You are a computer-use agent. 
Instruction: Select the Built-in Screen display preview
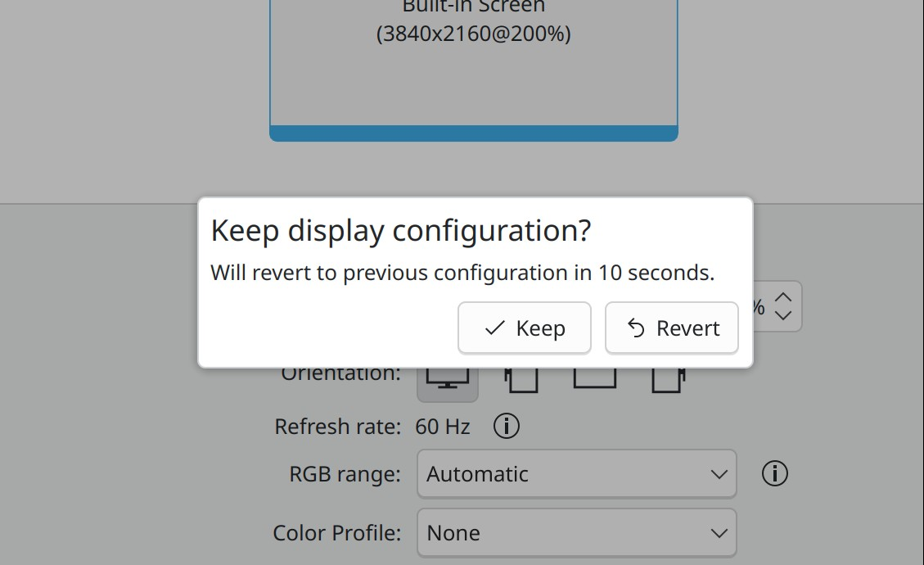(x=473, y=66)
